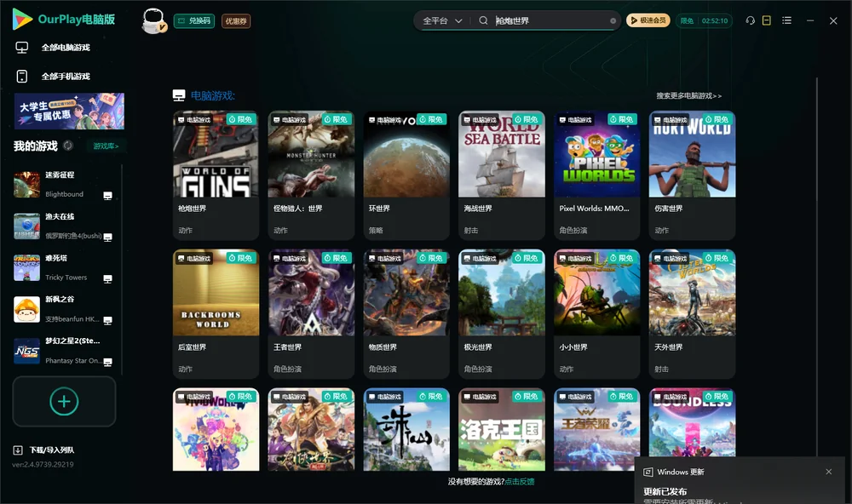This screenshot has height=504, width=852.
Task: Open the 新枫之谷 mushroom icon
Action: (x=26, y=310)
